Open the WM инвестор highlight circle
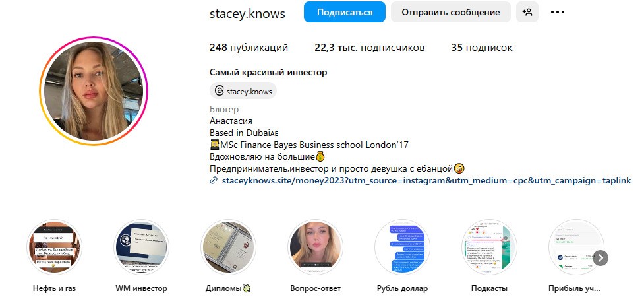The image size is (644, 299). point(141,247)
